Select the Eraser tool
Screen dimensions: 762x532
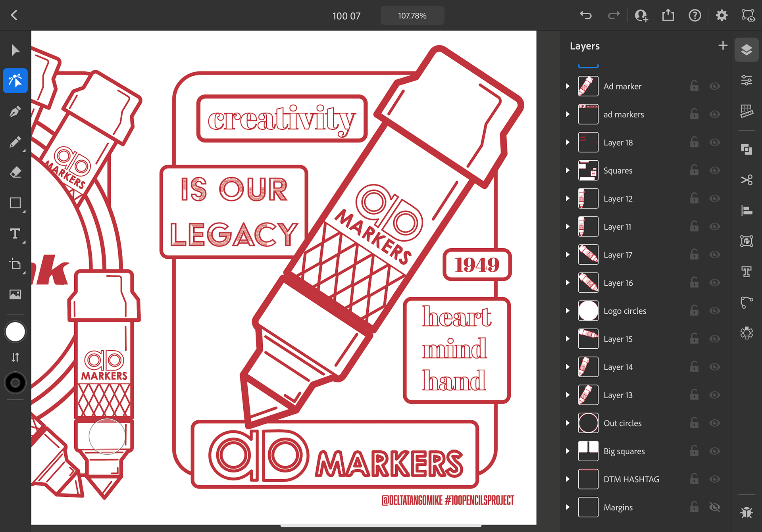pos(15,173)
